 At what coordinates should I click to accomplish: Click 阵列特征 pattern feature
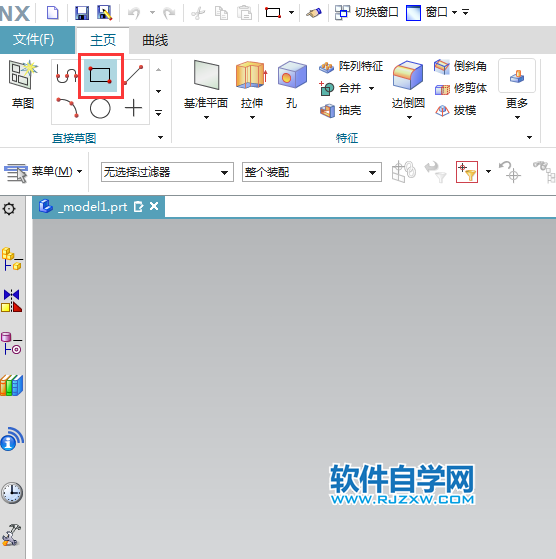pyautogui.click(x=351, y=66)
